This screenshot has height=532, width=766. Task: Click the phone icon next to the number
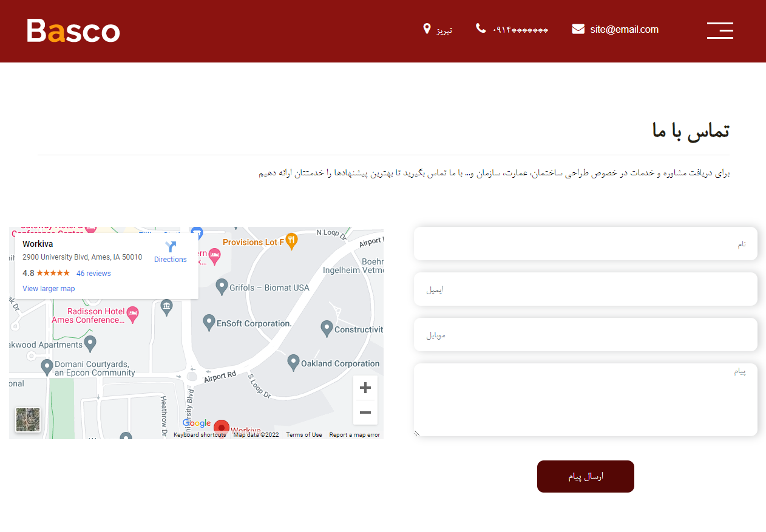480,28
